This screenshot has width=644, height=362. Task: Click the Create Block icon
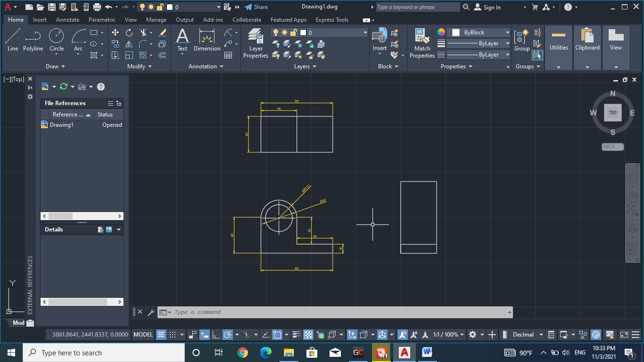(x=395, y=33)
